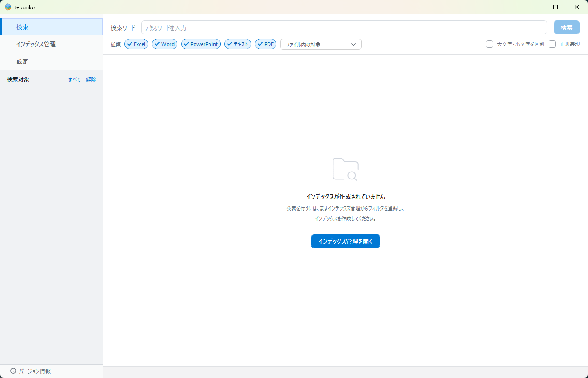
Task: Click the すべて link under 検索対象
Action: point(74,80)
